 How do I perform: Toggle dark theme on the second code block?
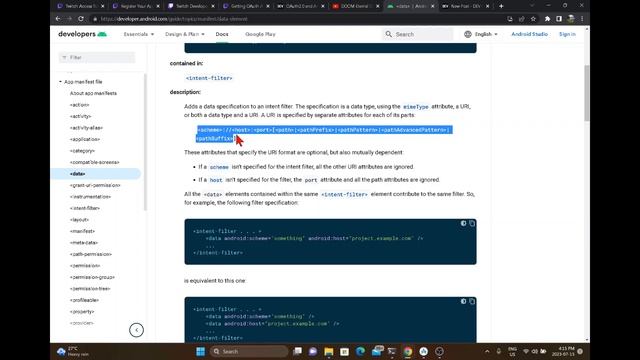point(463,301)
